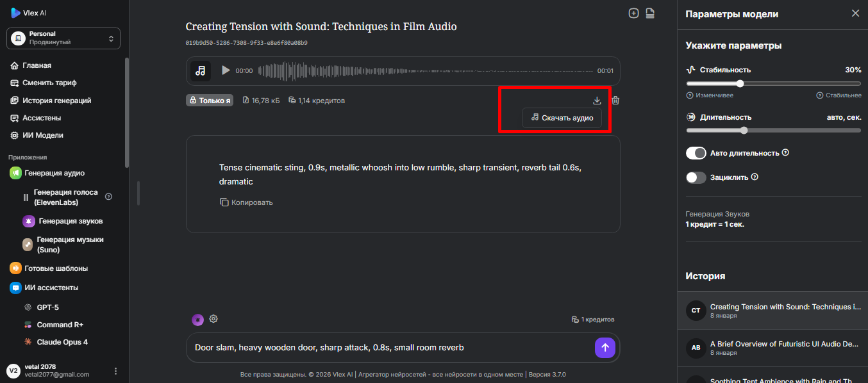868x383 pixels.
Task: Click the new chat plus icon
Action: [633, 13]
